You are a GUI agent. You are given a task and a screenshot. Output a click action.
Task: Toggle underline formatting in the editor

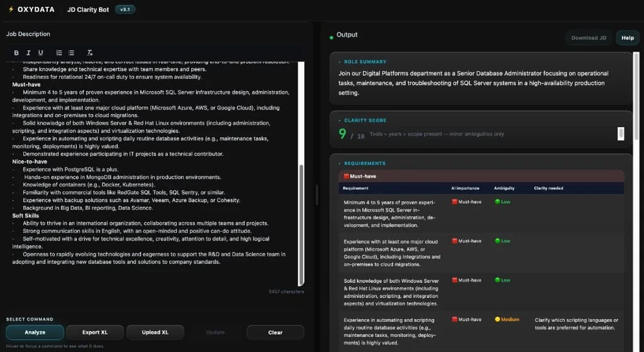[x=40, y=53]
